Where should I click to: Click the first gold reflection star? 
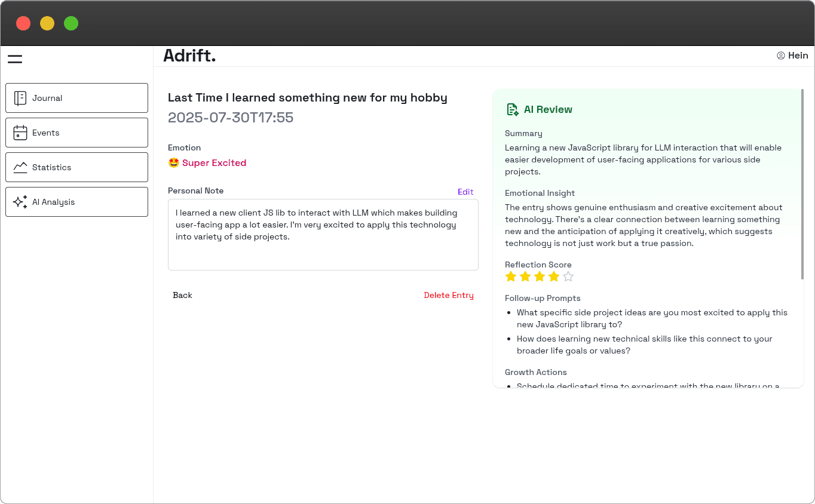point(511,276)
